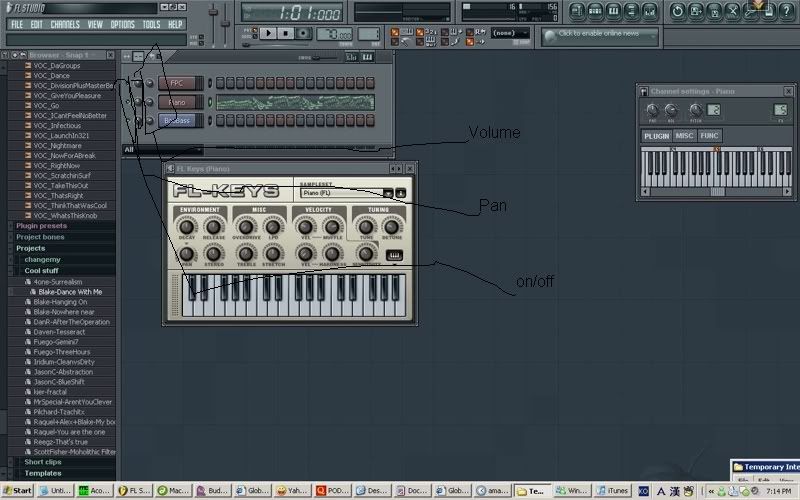Open the pattern selector showing (none)
Image resolution: width=800 pixels, height=500 pixels.
click(x=510, y=33)
